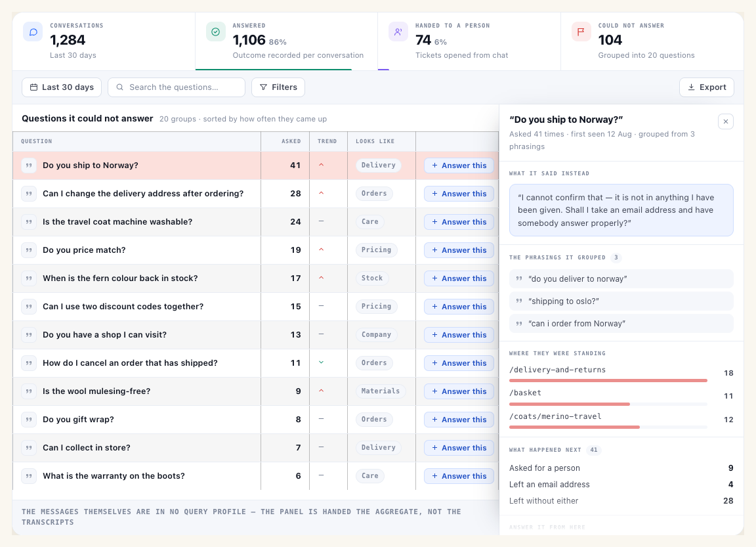Click the Delivery tag in the Norway row

379,165
